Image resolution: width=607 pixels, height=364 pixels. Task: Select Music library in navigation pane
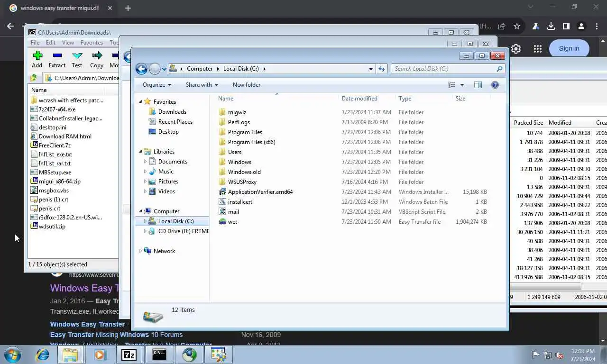pyautogui.click(x=166, y=172)
